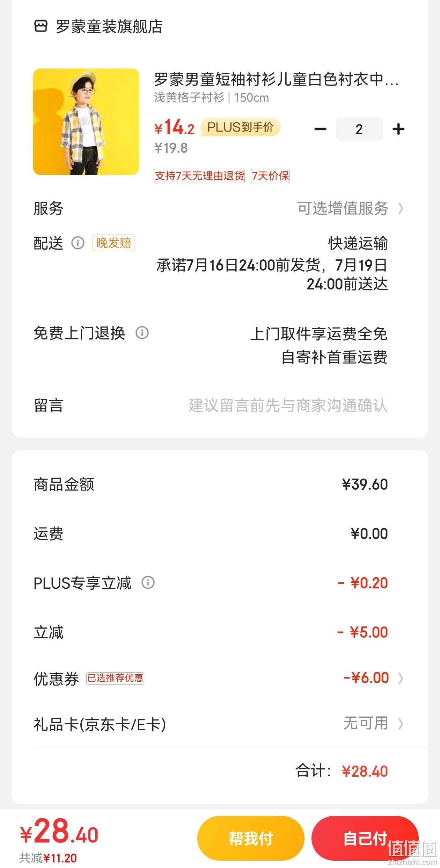The height and width of the screenshot is (868, 440).
Task: Expand 可选增值服务 service options
Action: click(x=350, y=208)
